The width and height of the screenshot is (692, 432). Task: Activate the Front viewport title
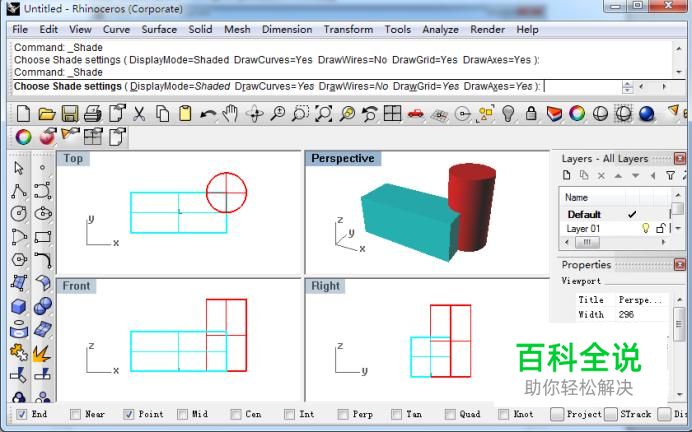click(76, 286)
